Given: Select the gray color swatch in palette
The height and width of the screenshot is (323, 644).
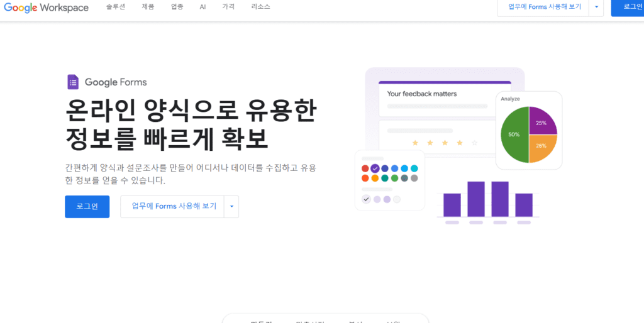Looking at the screenshot, I should (414, 178).
